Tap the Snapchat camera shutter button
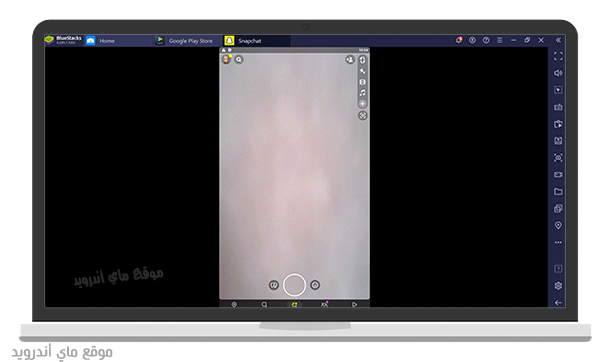 point(294,285)
